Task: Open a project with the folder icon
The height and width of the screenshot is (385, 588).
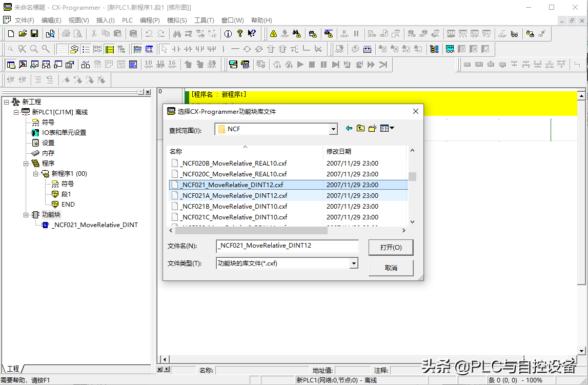Action: pyautogui.click(x=23, y=34)
